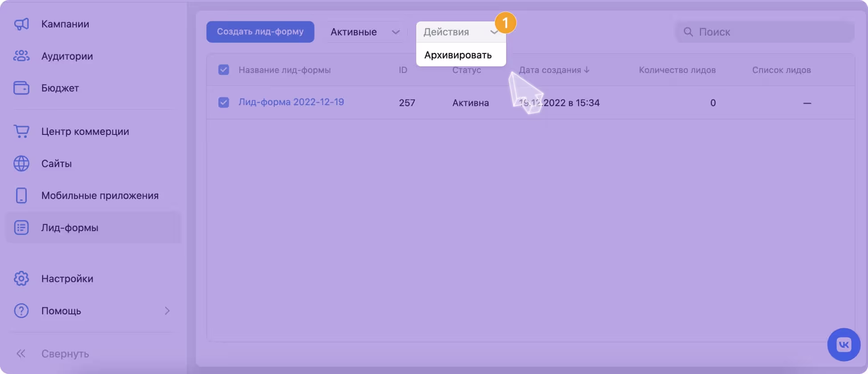The height and width of the screenshot is (374, 868).
Task: Click Помощь in the sidebar
Action: point(61,311)
